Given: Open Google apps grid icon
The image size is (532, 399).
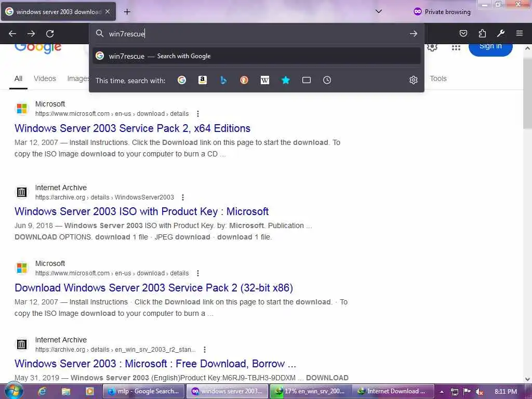Looking at the screenshot, I should 456,47.
